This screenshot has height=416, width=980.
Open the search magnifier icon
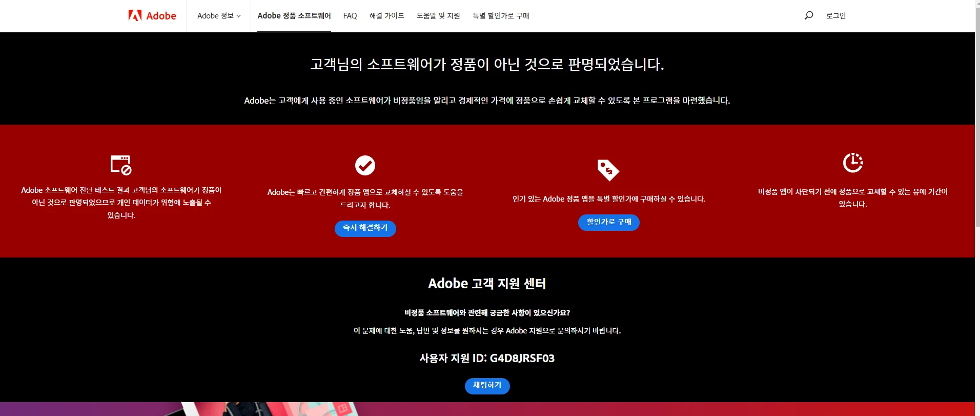tap(809, 15)
